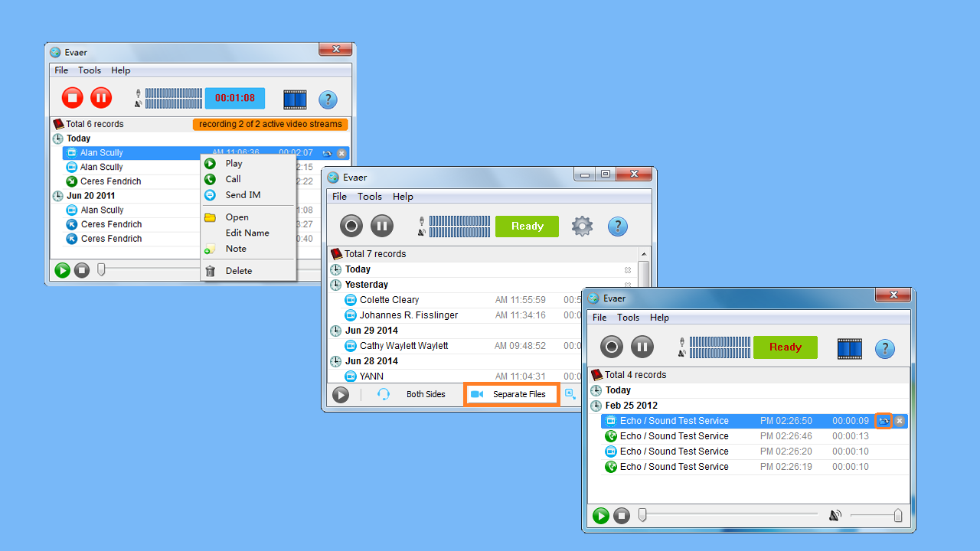
Task: Open the folder icon on highlighted Alan Scully row
Action: (x=327, y=153)
